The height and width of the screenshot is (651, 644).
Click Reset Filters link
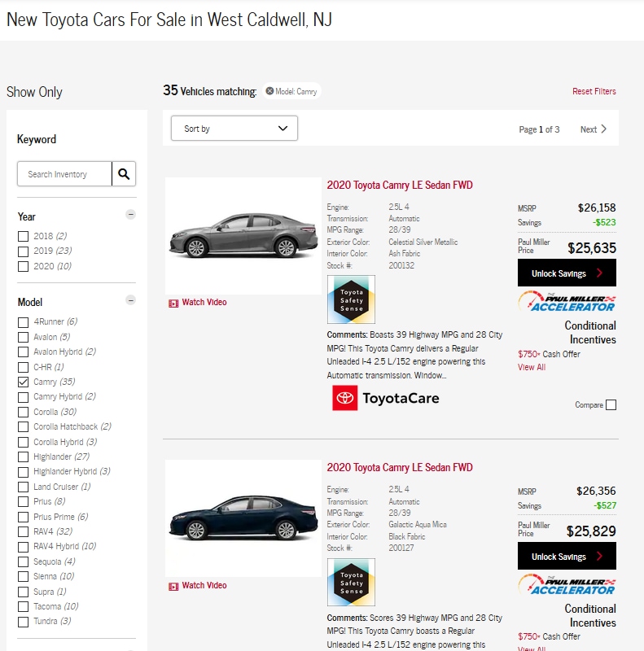pyautogui.click(x=594, y=91)
